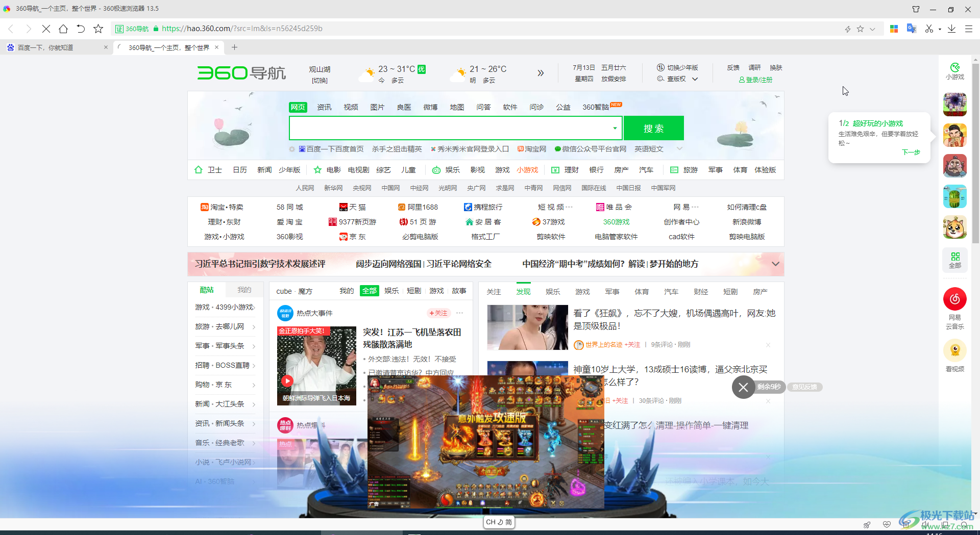
Task: Open the screenshot scissors tool
Action: click(929, 29)
